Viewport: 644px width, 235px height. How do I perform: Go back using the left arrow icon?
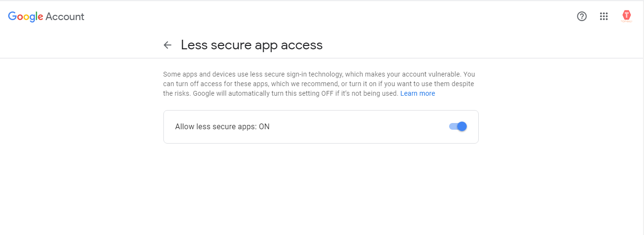coord(167,45)
